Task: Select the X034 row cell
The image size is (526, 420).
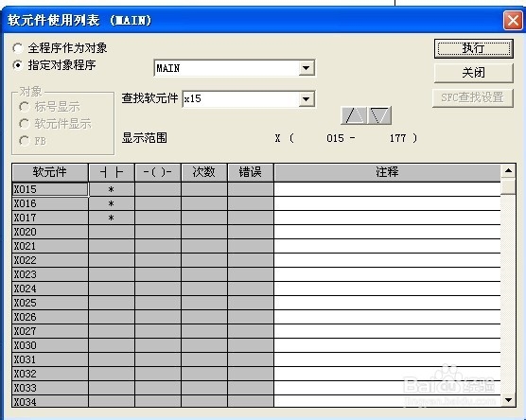Action: point(50,401)
